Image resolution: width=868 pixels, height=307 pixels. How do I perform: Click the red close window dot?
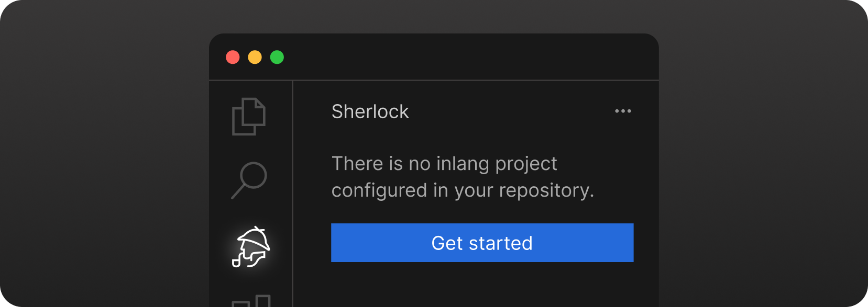pos(233,57)
